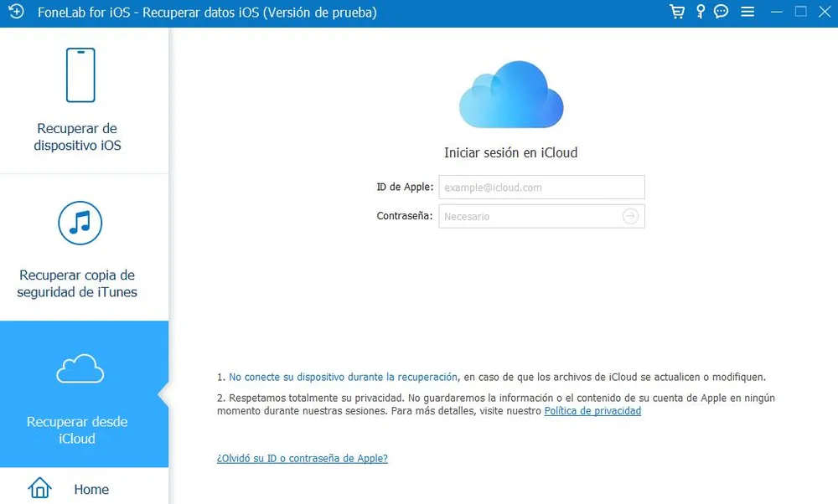
Task: Switch to Recuperar copia de seguridad de iTunes
Action: tap(84, 247)
